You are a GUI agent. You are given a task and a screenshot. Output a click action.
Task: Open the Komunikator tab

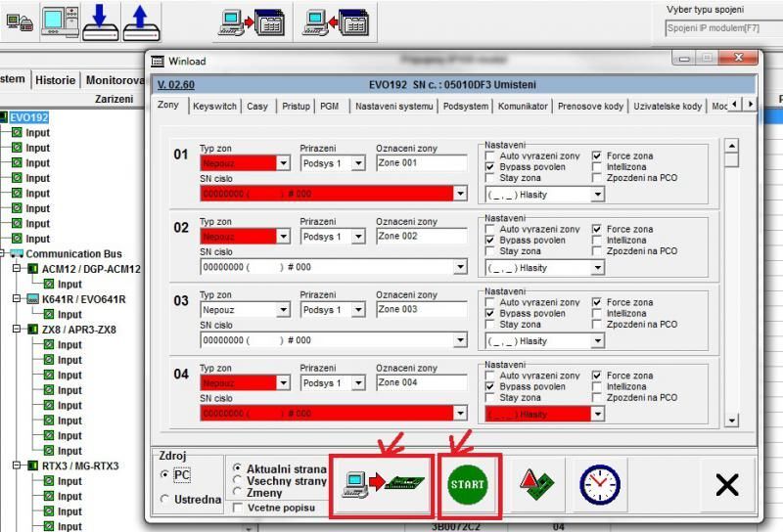tap(522, 106)
